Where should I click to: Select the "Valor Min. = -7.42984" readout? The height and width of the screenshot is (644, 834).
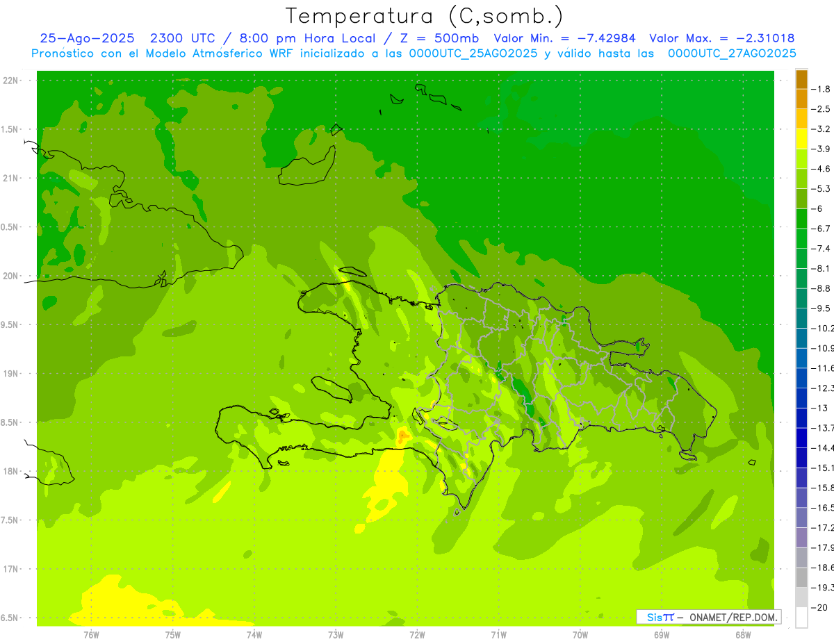564,38
